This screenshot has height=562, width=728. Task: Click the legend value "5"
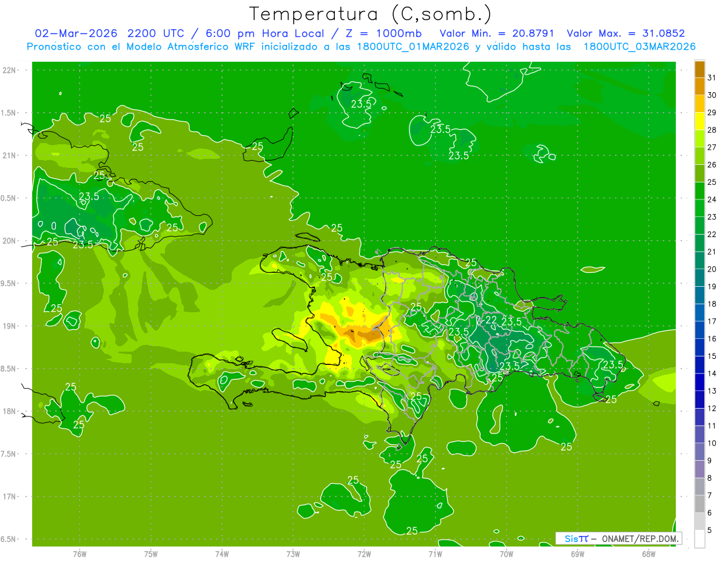click(710, 530)
